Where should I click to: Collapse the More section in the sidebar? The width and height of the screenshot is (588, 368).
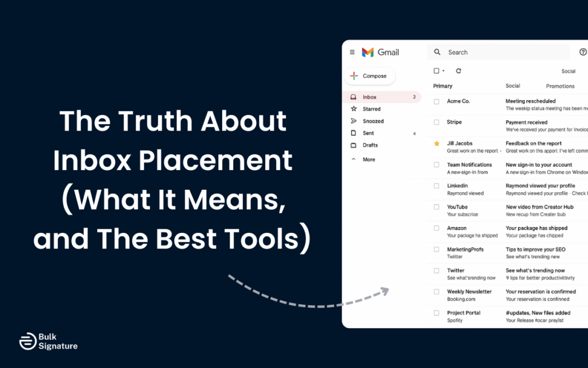click(353, 159)
